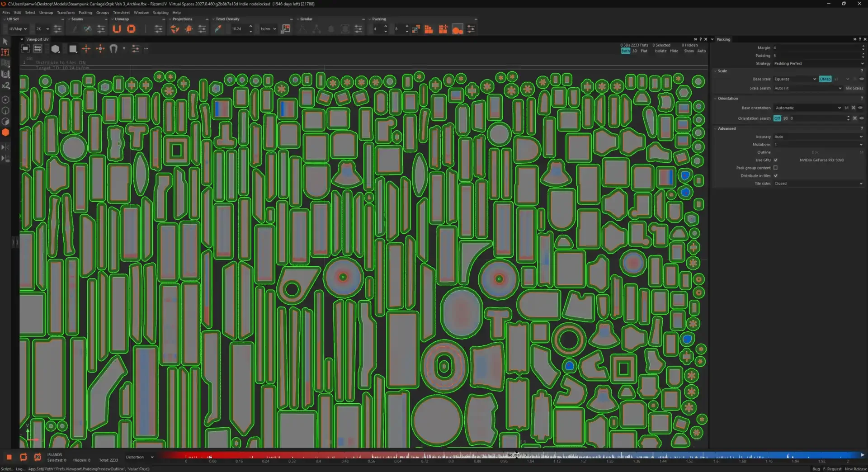Toggle the Base orientation eye icon

click(x=860, y=108)
